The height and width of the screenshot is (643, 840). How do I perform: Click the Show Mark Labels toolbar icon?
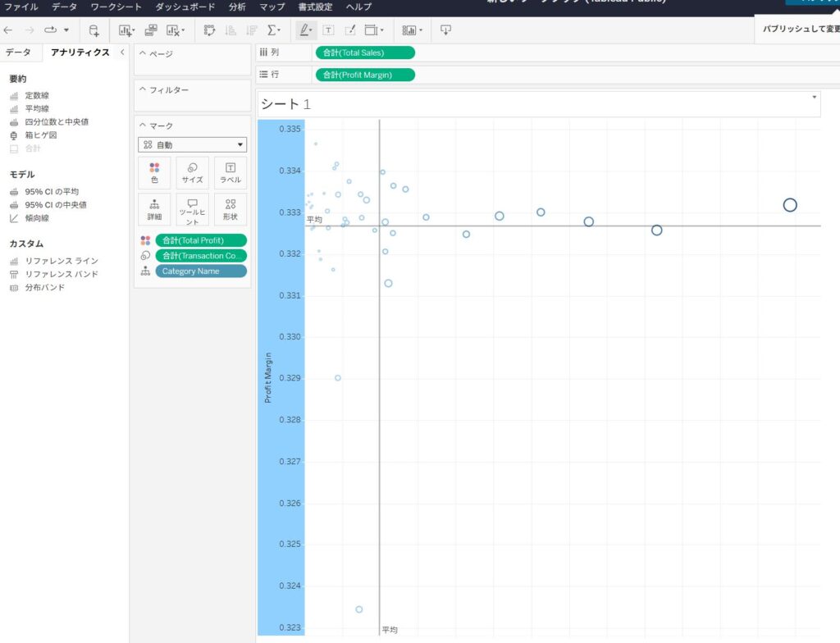[328, 30]
